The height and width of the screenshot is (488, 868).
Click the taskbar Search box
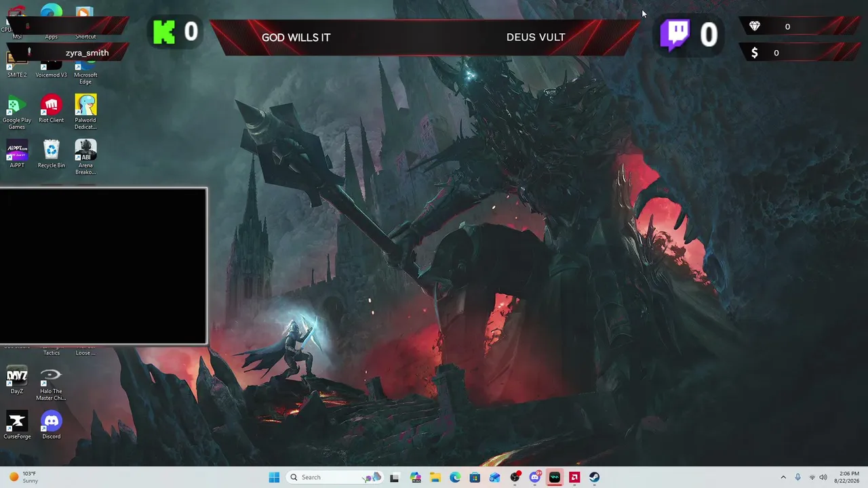(334, 477)
